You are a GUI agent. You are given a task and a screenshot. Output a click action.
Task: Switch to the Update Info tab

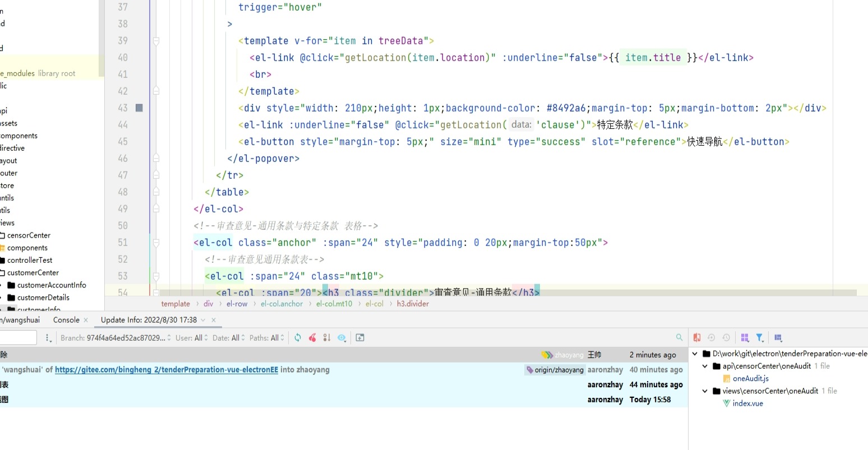point(149,320)
